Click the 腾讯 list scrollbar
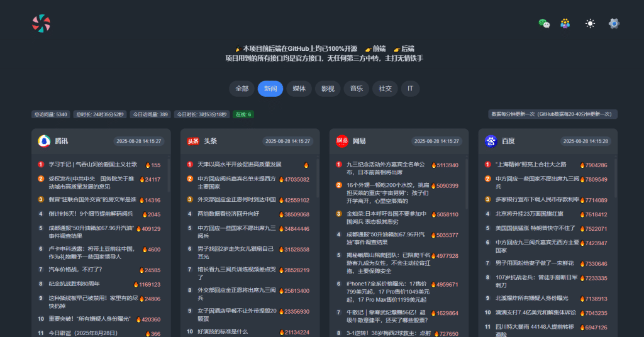The image size is (644, 337). tap(169, 174)
